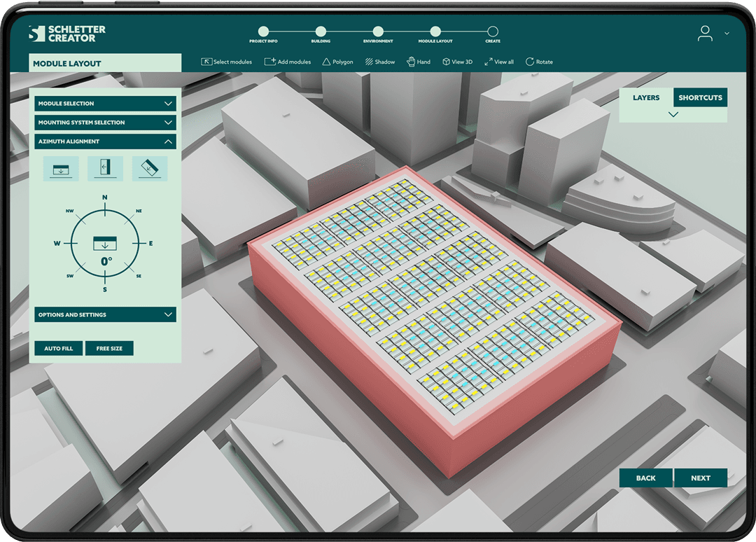Viewport: 756px width, 542px height.
Task: Pick the angled azimuth alignment icon
Action: pyautogui.click(x=150, y=169)
